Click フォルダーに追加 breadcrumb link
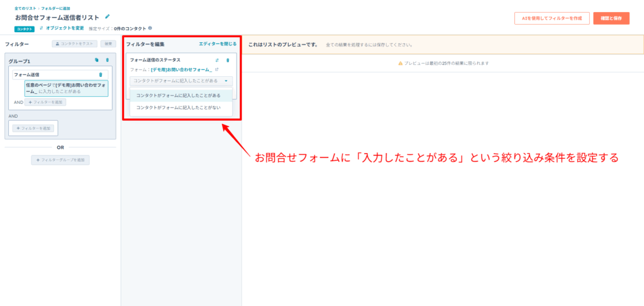The height and width of the screenshot is (306, 644). (55, 8)
